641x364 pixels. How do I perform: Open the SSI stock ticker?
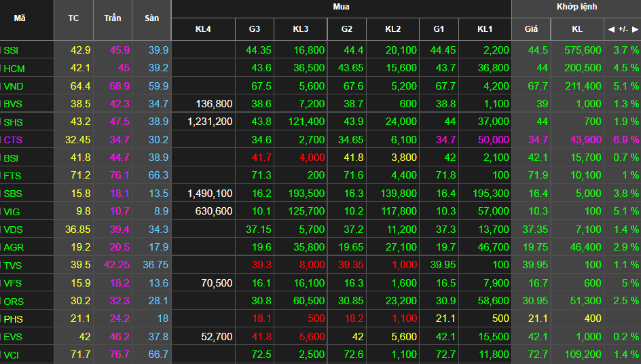(x=12, y=50)
